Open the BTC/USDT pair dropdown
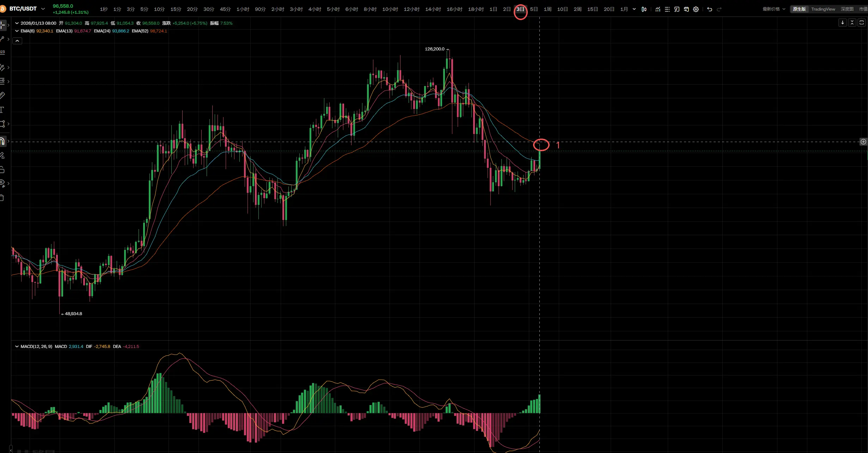Image resolution: width=868 pixels, height=453 pixels. [43, 9]
